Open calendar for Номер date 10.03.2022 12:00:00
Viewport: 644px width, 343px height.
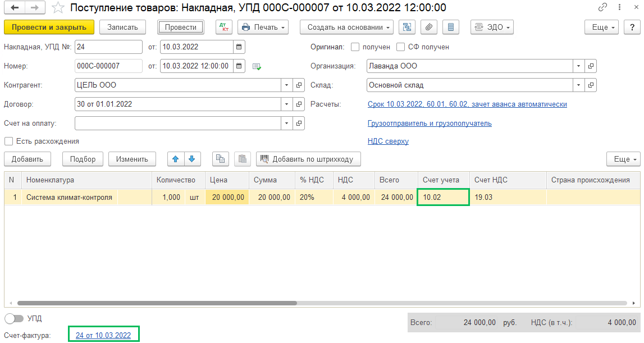239,66
